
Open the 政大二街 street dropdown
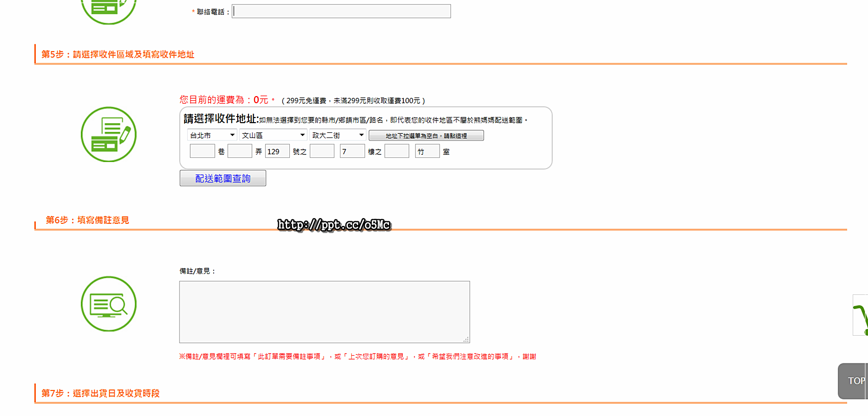(337, 135)
